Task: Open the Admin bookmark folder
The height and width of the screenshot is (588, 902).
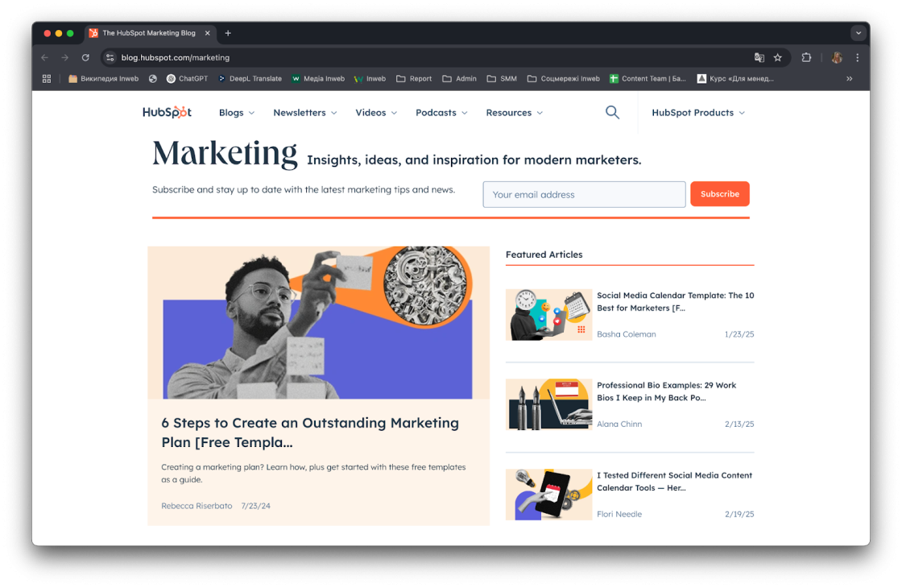Action: (x=459, y=79)
